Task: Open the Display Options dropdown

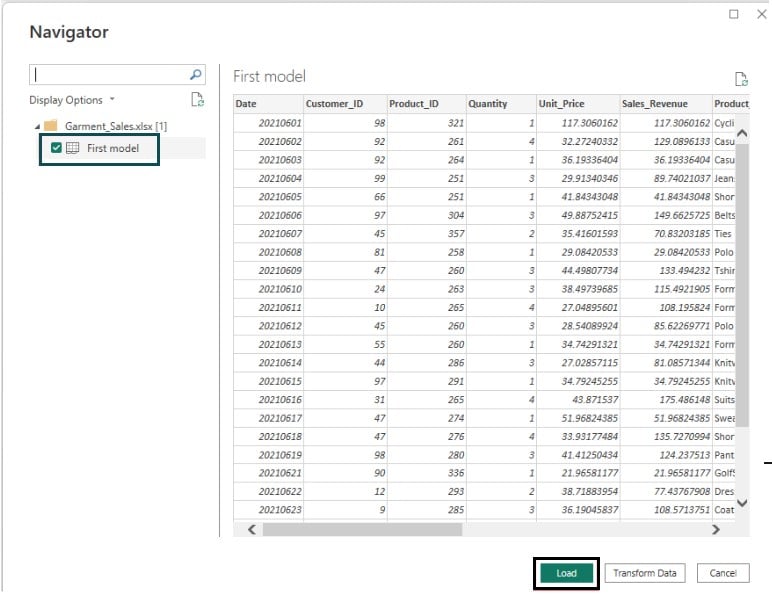Action: click(x=72, y=100)
